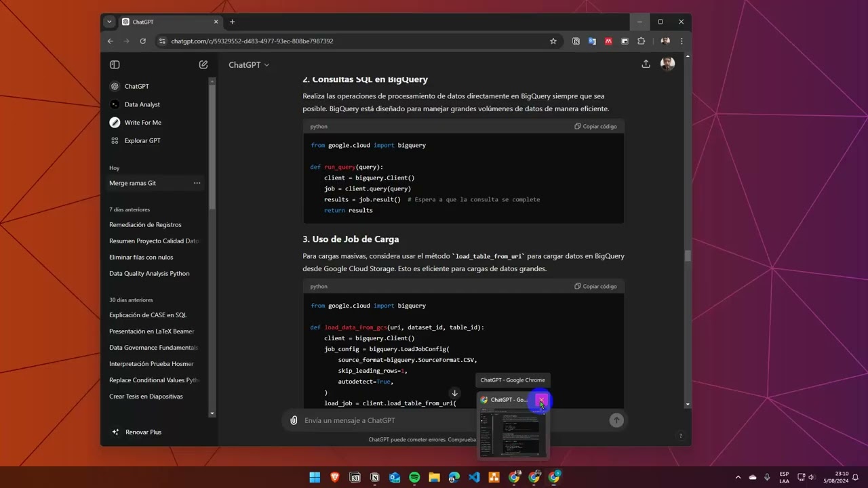
Task: Show hidden system tray icons
Action: coord(738,477)
